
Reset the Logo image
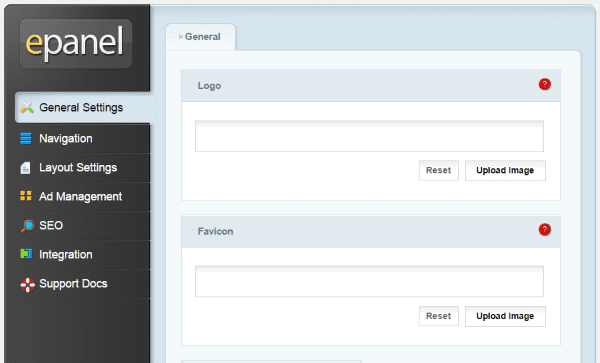439,170
